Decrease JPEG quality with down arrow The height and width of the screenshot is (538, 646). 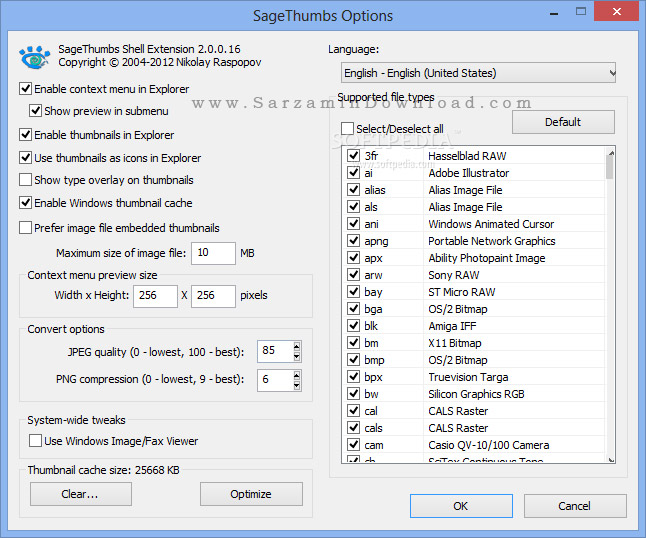pos(297,357)
